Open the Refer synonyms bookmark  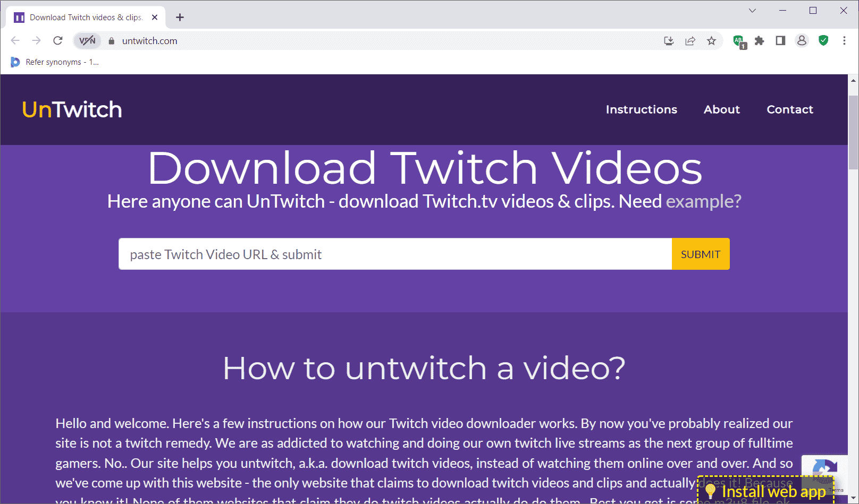(x=55, y=62)
